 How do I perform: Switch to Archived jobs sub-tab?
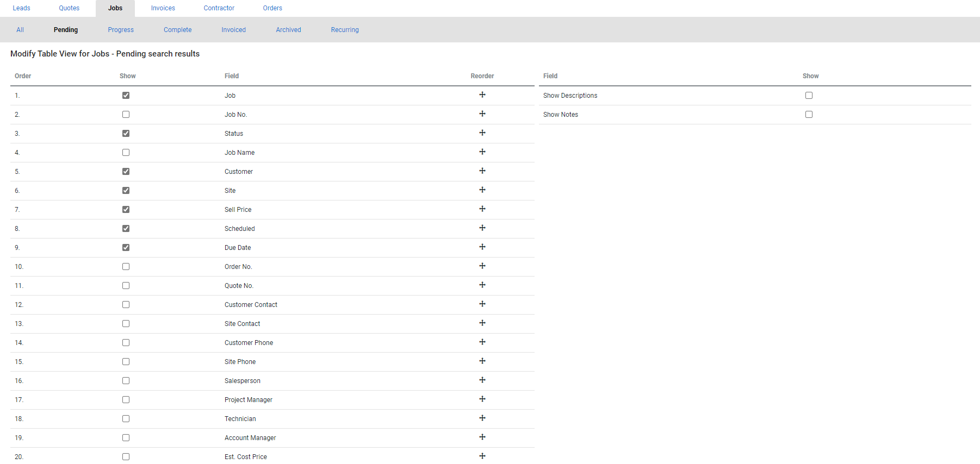pos(288,30)
